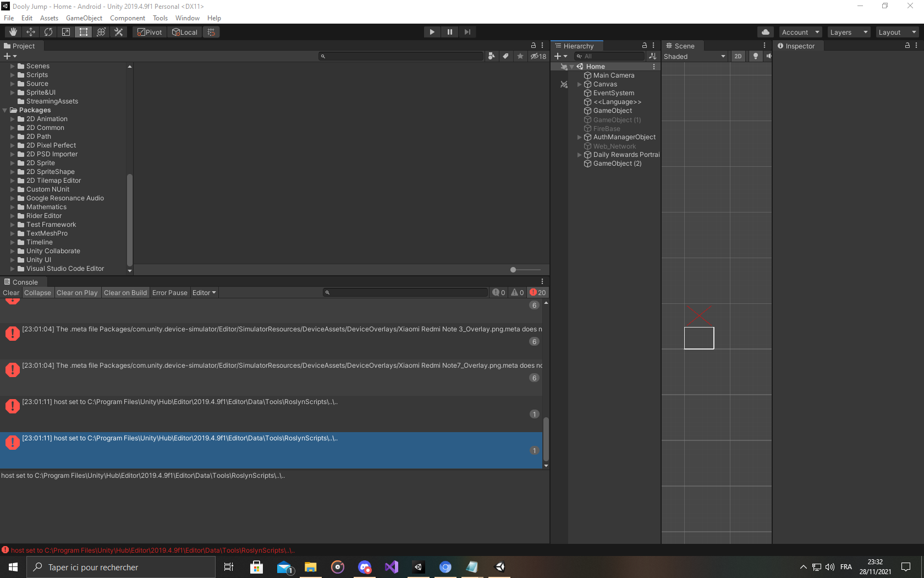
Task: Open the Project panel create plus dropdown
Action: [x=10, y=56]
